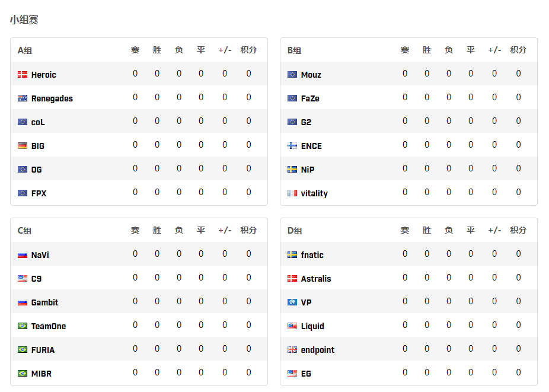The height and width of the screenshot is (392, 549).
Task: Click the Danish flag next to Heroic
Action: [23, 74]
